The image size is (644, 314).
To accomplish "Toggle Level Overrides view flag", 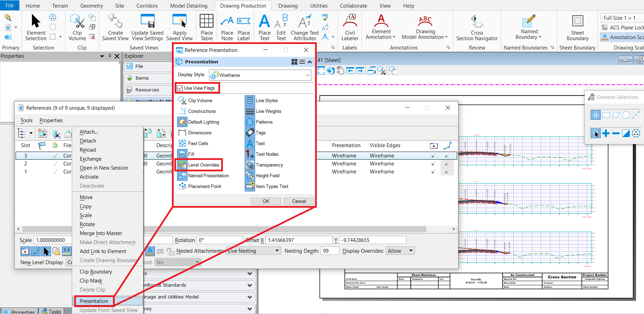I will pyautogui.click(x=199, y=165).
